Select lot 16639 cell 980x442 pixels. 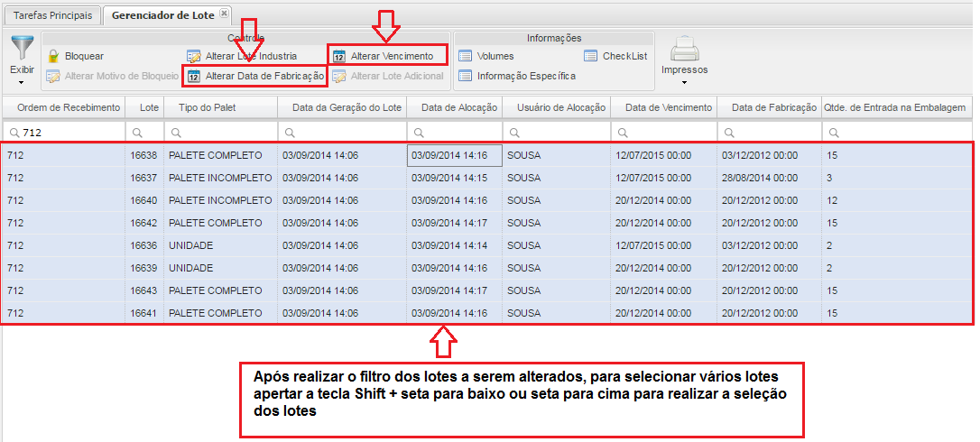[144, 268]
